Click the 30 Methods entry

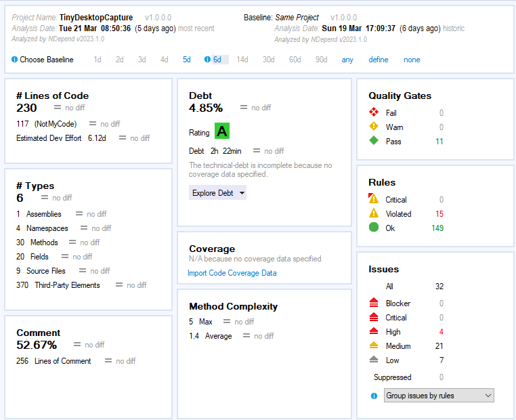pos(37,243)
